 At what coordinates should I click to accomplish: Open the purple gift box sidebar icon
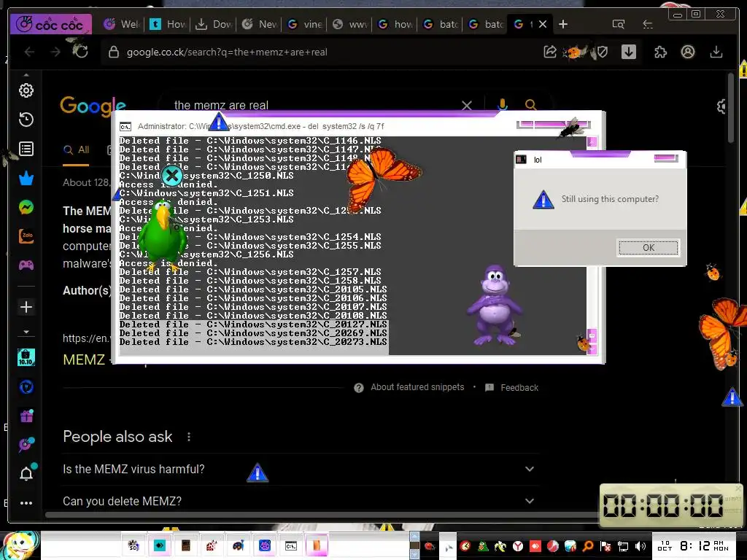tap(26, 416)
